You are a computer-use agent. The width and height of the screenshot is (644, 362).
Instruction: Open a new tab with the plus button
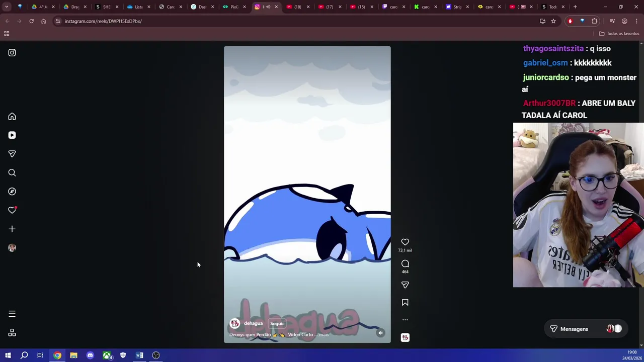click(575, 7)
